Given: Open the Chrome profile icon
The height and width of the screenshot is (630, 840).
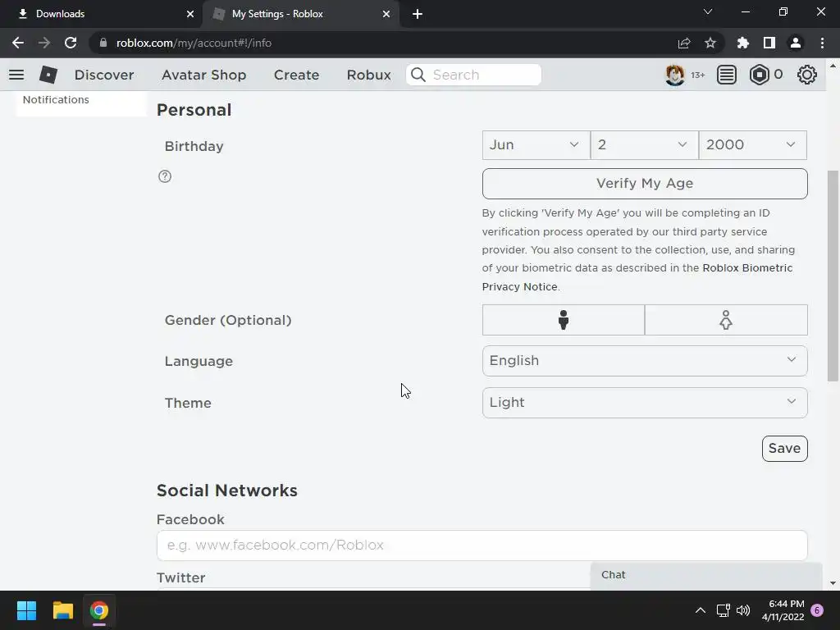Looking at the screenshot, I should (796, 43).
